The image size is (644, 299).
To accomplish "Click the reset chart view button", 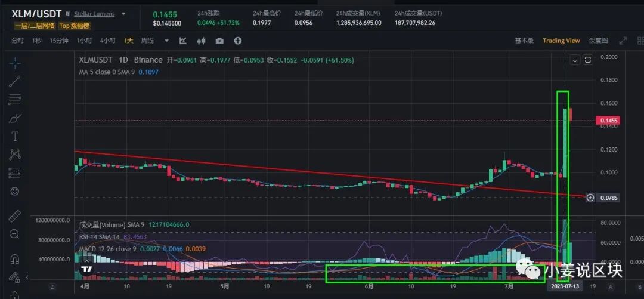I will tap(588, 60).
